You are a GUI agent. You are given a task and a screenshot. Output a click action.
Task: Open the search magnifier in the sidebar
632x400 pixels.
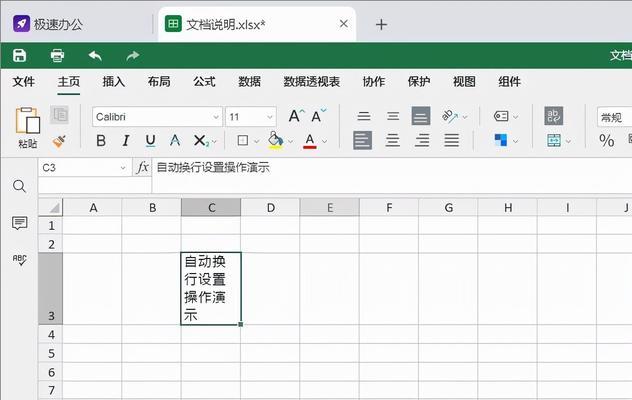(x=19, y=186)
